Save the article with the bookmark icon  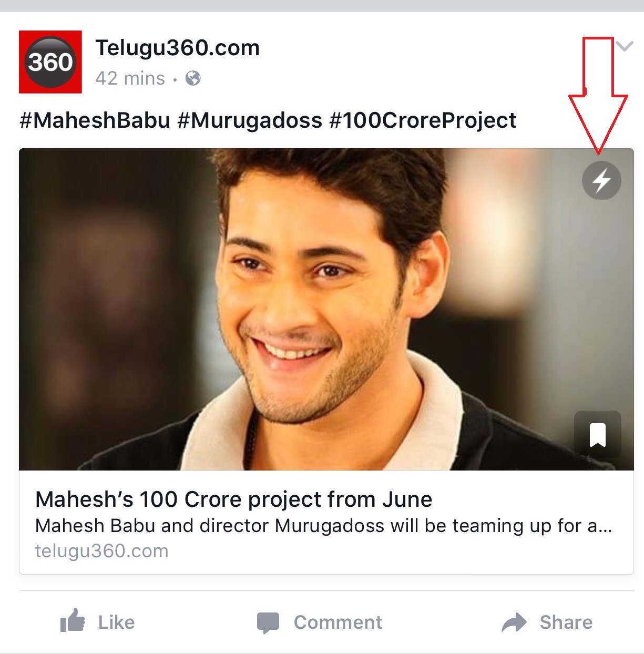tap(598, 434)
